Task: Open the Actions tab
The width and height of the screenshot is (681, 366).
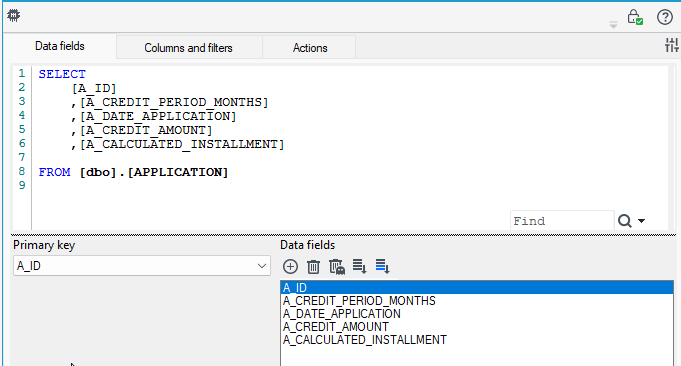Action: coord(310,48)
